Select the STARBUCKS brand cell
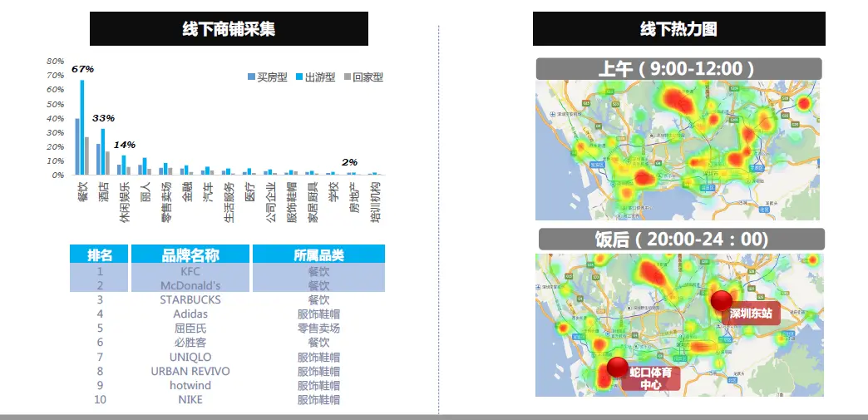This screenshot has height=420, width=868. point(190,299)
